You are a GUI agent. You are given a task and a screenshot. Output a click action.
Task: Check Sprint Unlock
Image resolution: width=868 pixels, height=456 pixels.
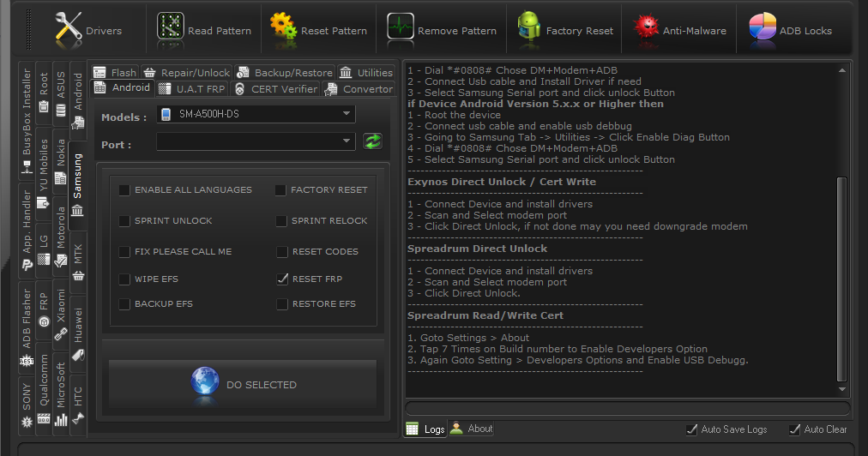coord(124,221)
